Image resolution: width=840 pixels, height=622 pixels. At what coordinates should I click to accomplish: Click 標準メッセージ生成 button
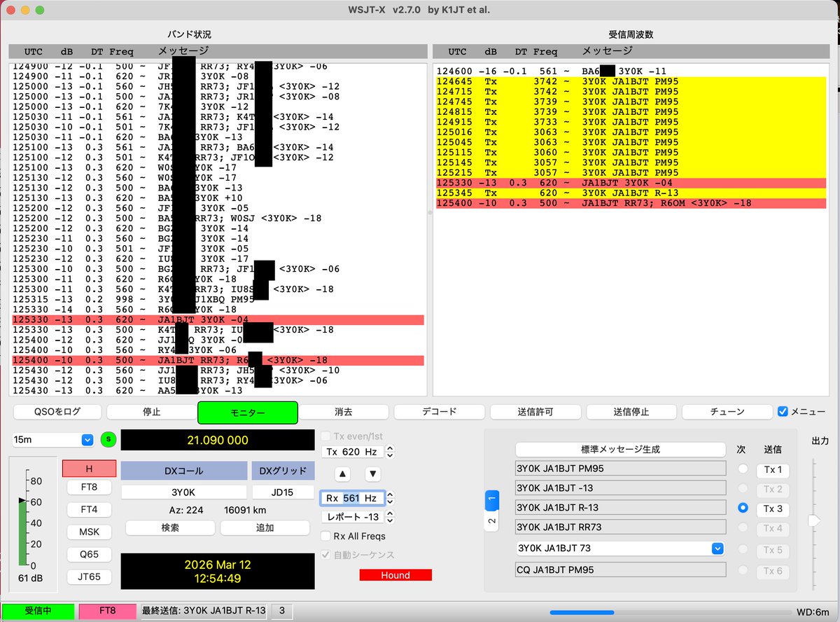point(621,449)
